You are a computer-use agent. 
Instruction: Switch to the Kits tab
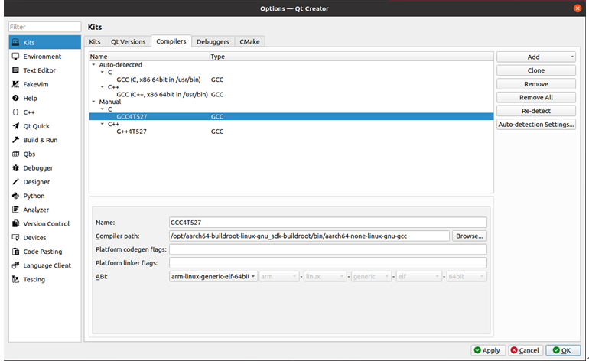(x=95, y=42)
